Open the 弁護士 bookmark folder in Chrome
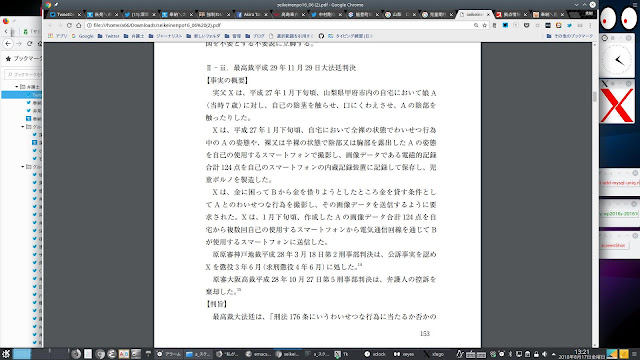The width and height of the screenshot is (640, 360). pos(134,36)
